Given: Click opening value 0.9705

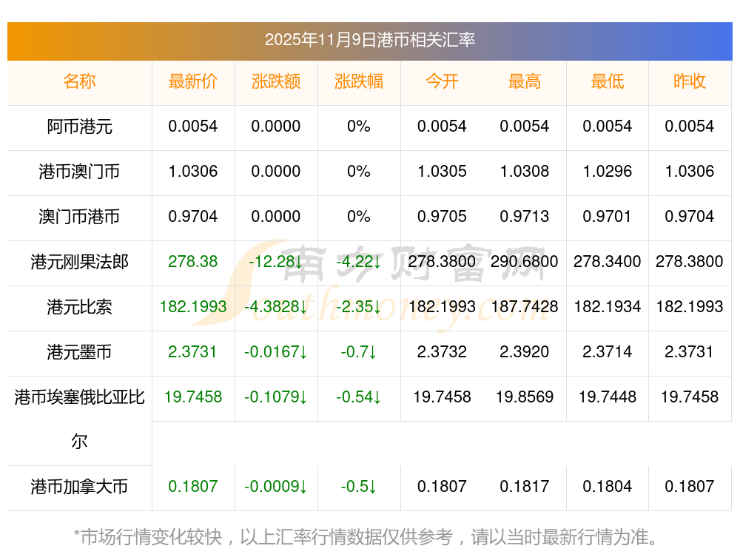Looking at the screenshot, I should [442, 217].
